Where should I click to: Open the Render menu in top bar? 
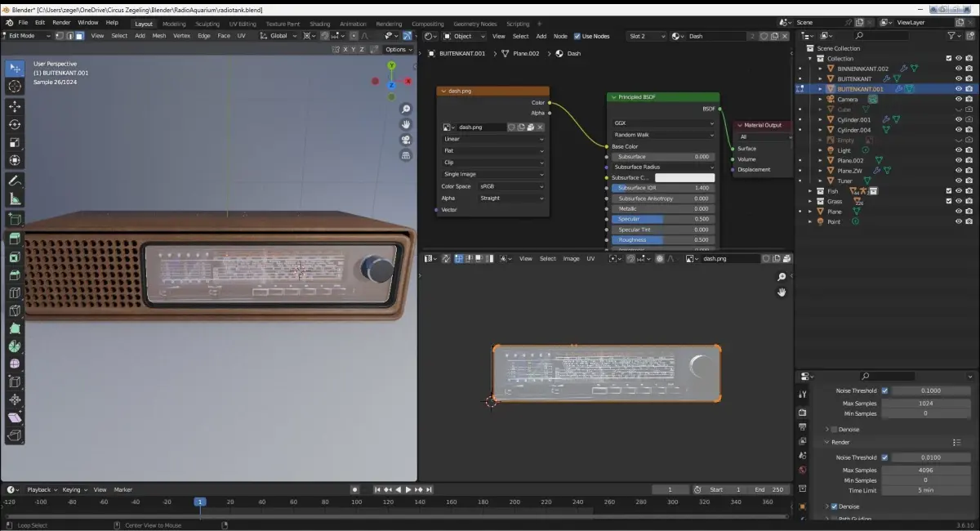click(61, 22)
